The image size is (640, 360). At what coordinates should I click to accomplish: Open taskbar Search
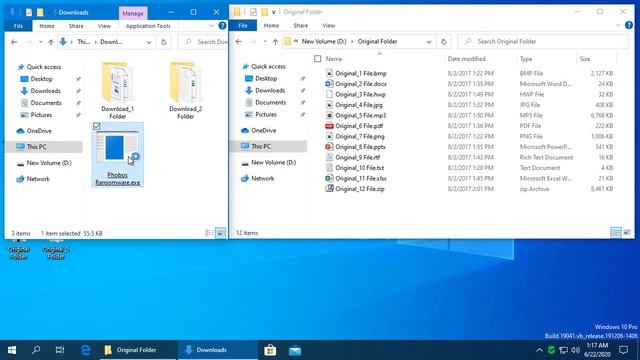(36, 350)
